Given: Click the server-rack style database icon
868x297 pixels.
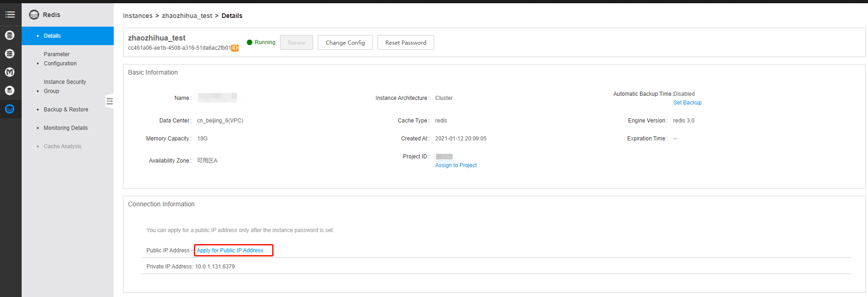Looking at the screenshot, I should pos(10,54).
